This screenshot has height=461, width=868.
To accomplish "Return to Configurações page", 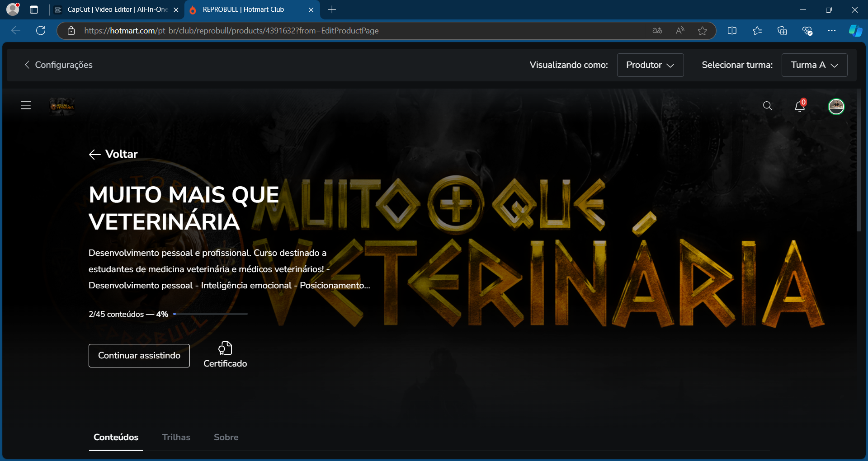I will tap(58, 65).
